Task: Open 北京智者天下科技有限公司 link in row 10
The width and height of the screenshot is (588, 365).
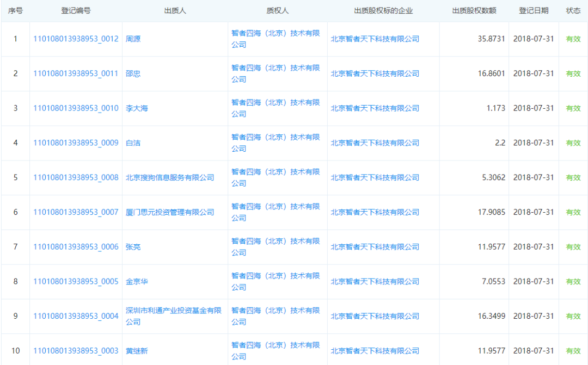Action: click(x=375, y=351)
